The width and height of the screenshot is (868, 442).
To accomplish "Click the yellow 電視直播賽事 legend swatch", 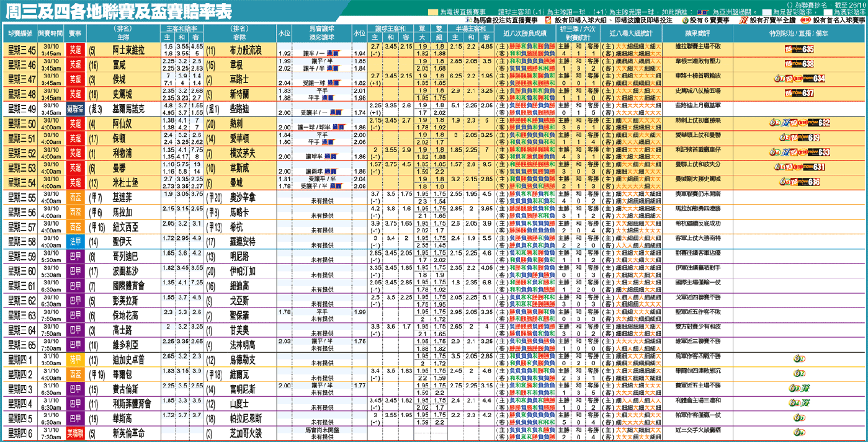I will [432, 12].
